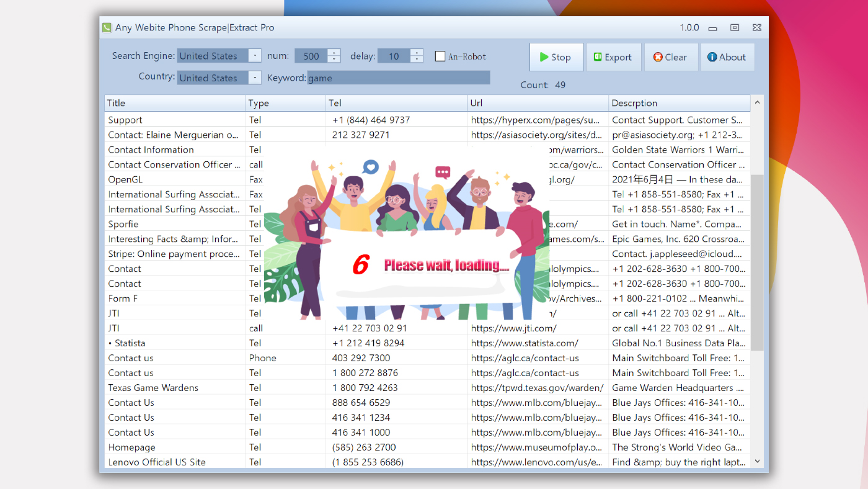Select phone number '+1 212 419 8294'
This screenshot has width=868, height=489.
pyautogui.click(x=397, y=343)
